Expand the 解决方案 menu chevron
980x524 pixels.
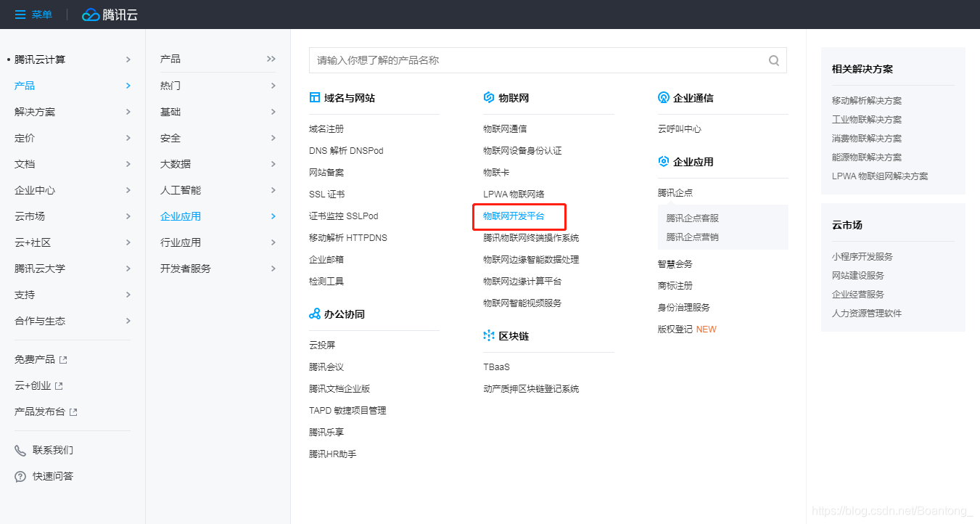pyautogui.click(x=128, y=112)
